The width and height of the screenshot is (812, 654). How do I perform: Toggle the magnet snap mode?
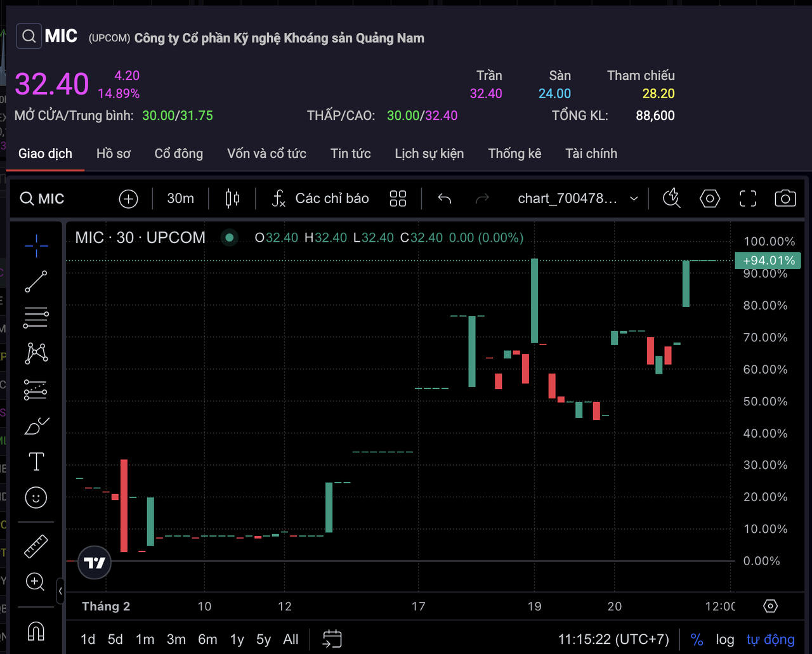point(36,631)
